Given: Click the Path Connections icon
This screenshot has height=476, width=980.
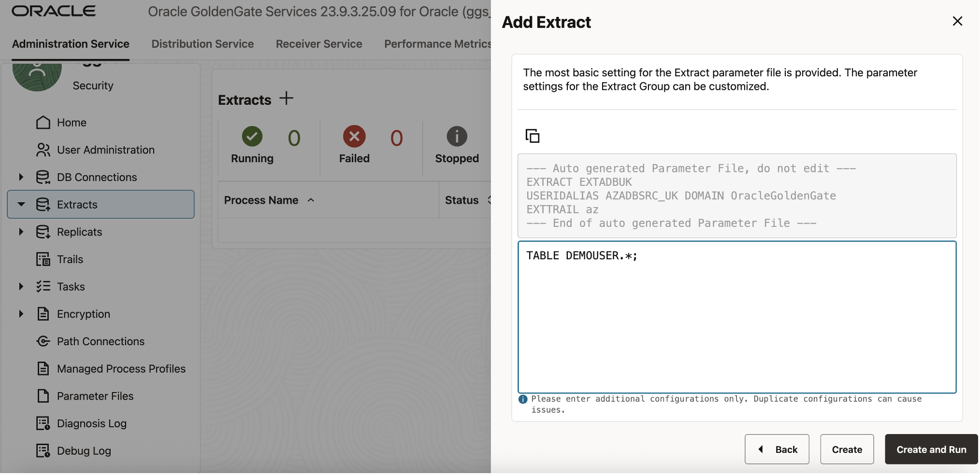Looking at the screenshot, I should click(43, 341).
